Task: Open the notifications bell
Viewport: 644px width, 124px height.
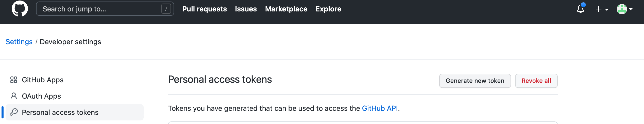Action: (x=580, y=9)
